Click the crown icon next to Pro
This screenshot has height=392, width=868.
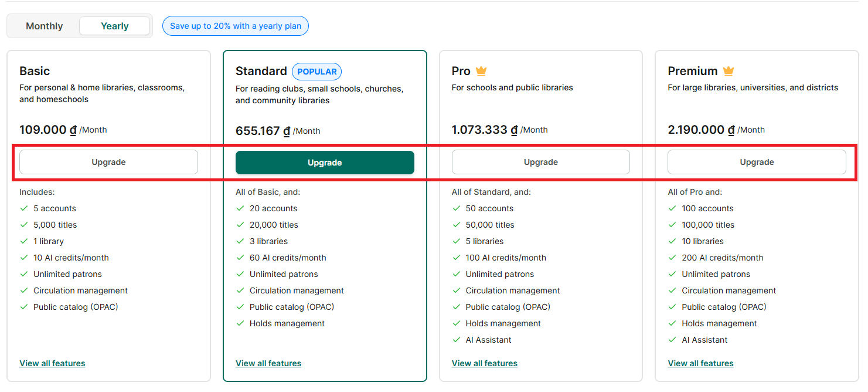click(481, 71)
